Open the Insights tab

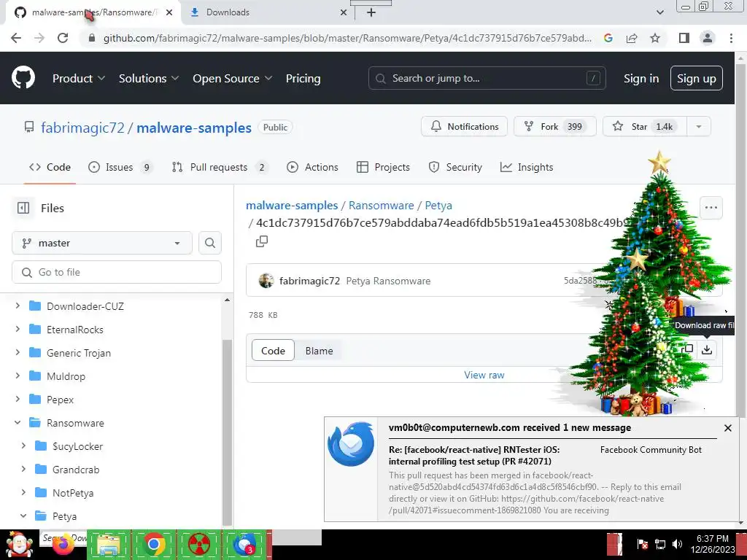point(527,167)
